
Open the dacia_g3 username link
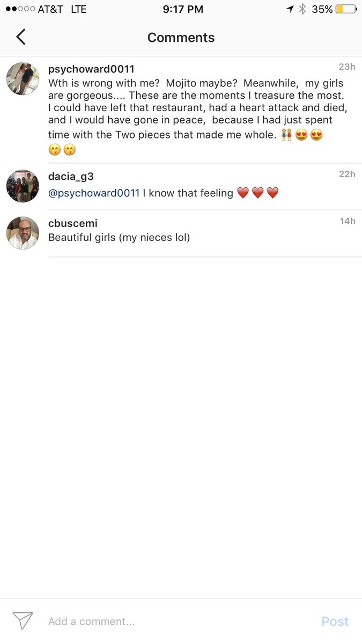coord(71,177)
